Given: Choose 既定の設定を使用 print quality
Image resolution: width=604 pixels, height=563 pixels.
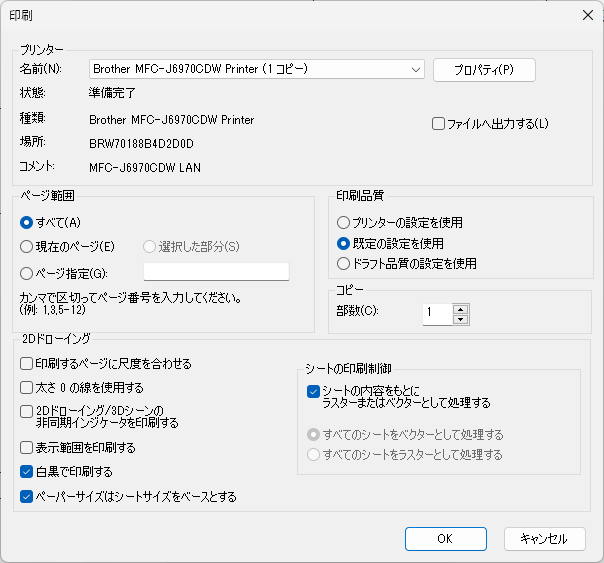Looking at the screenshot, I should [344, 243].
